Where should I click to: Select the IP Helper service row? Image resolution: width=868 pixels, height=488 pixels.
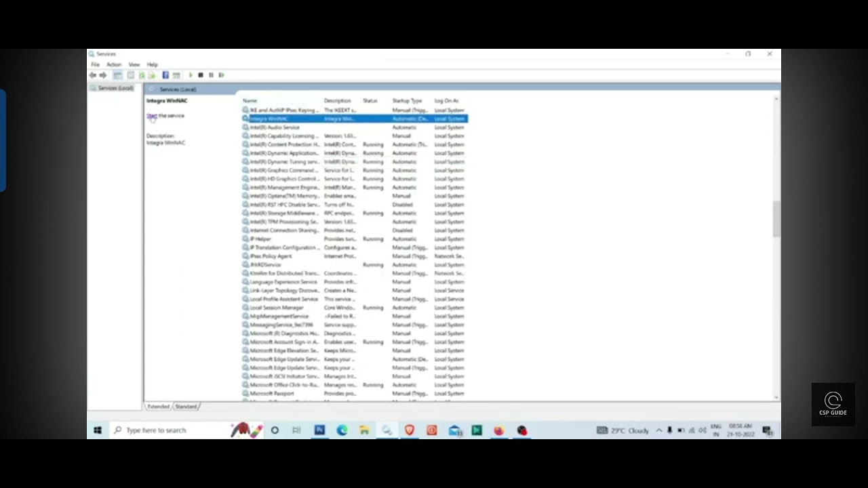(355, 239)
